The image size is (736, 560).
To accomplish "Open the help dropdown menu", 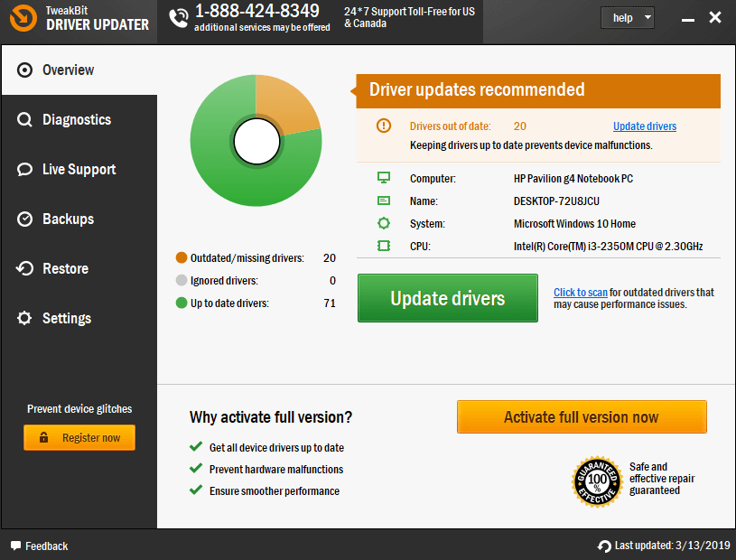I will (x=628, y=18).
